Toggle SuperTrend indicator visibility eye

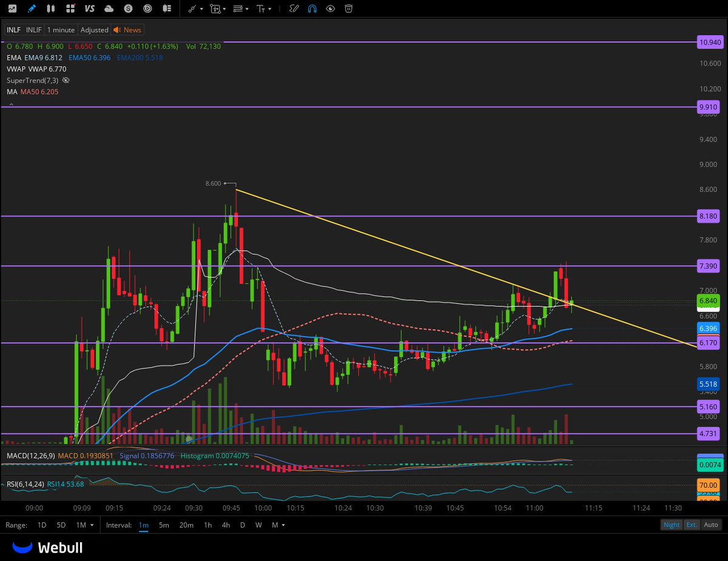(66, 80)
